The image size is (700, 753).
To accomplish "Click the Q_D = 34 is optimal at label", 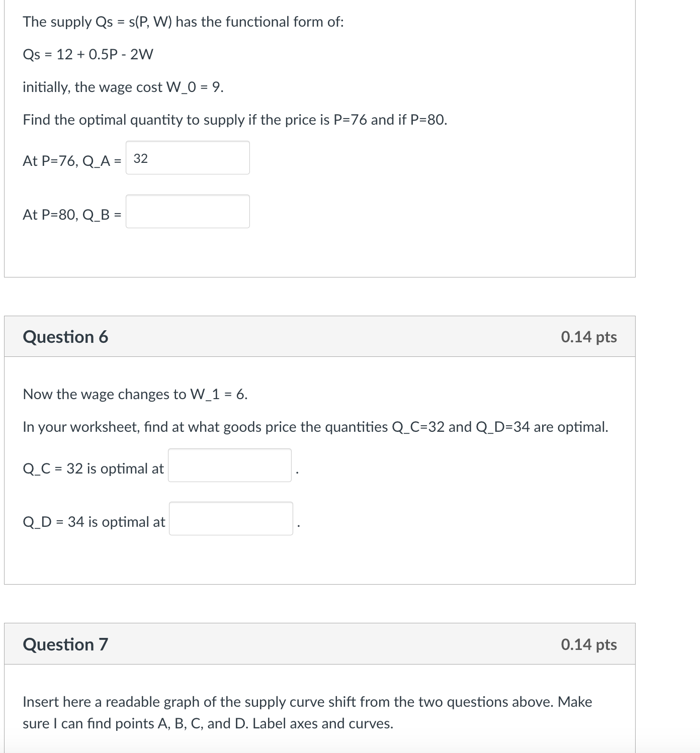I will coord(94,522).
